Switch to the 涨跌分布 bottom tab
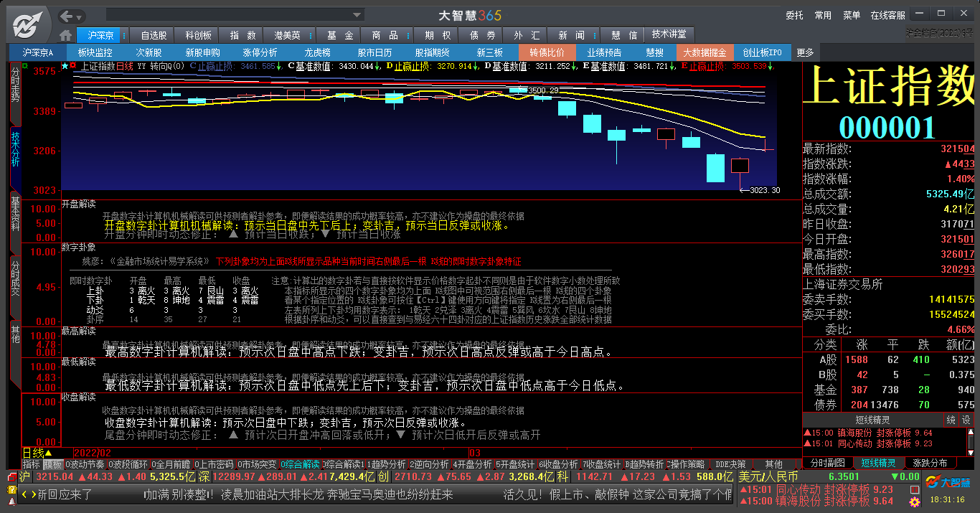Screen dimensions: 980x513 (930, 463)
